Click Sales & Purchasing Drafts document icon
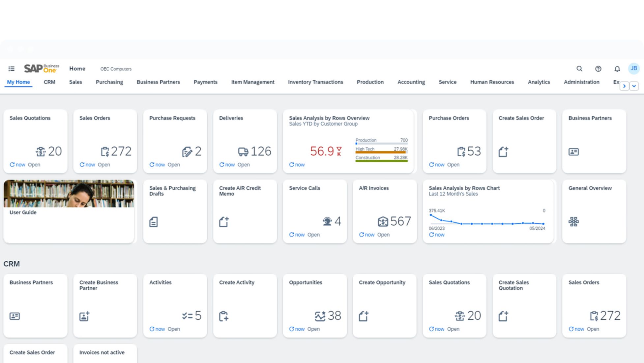 [153, 222]
